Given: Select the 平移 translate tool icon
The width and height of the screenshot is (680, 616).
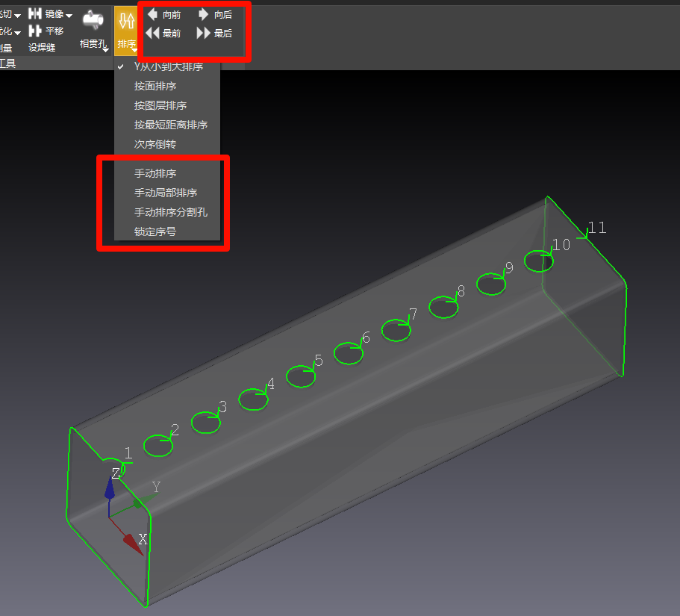Looking at the screenshot, I should 34,31.
